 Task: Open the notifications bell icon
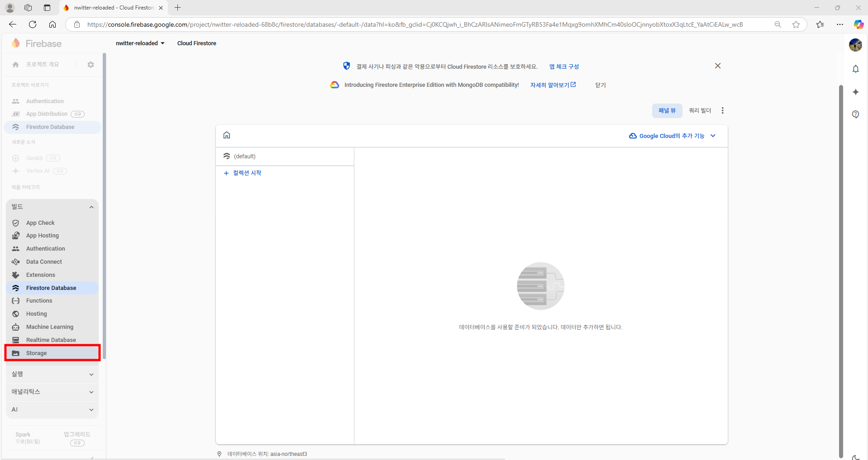(x=855, y=69)
